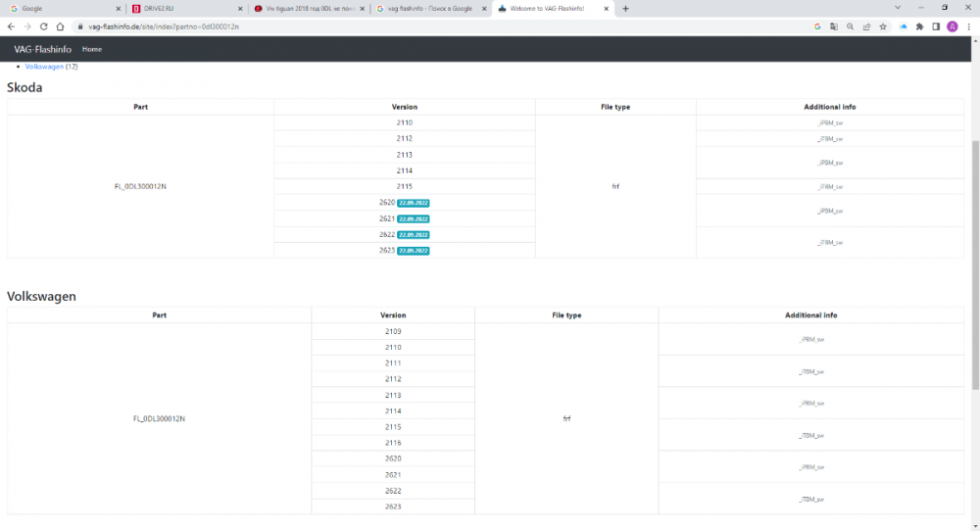
Task: Click the VAG-Flashinfo brand link
Action: pos(42,49)
